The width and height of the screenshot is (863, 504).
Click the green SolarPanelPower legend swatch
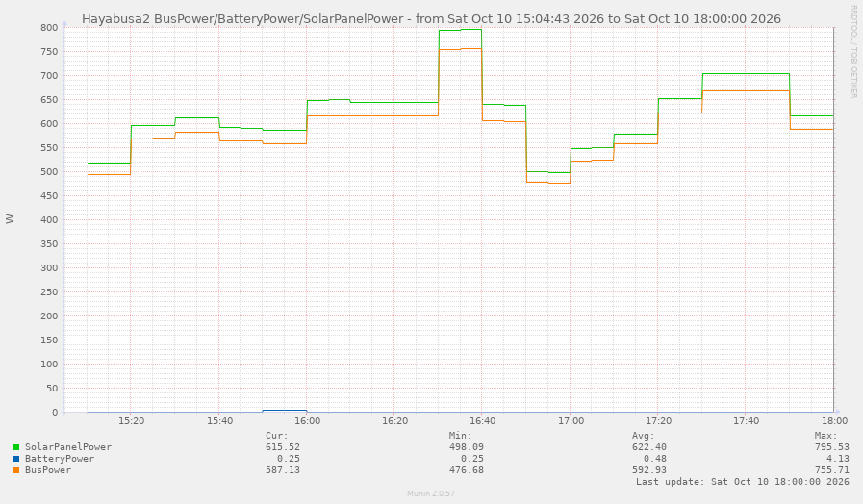16,447
